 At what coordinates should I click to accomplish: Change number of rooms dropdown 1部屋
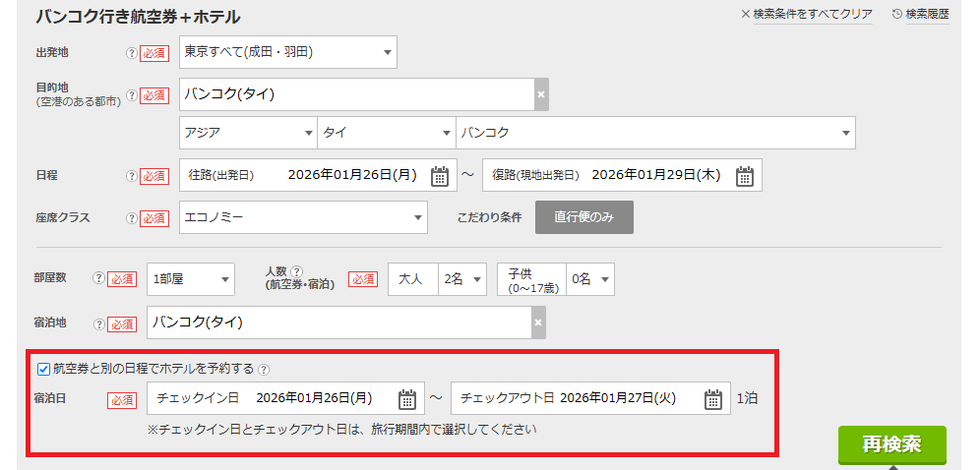click(x=191, y=279)
